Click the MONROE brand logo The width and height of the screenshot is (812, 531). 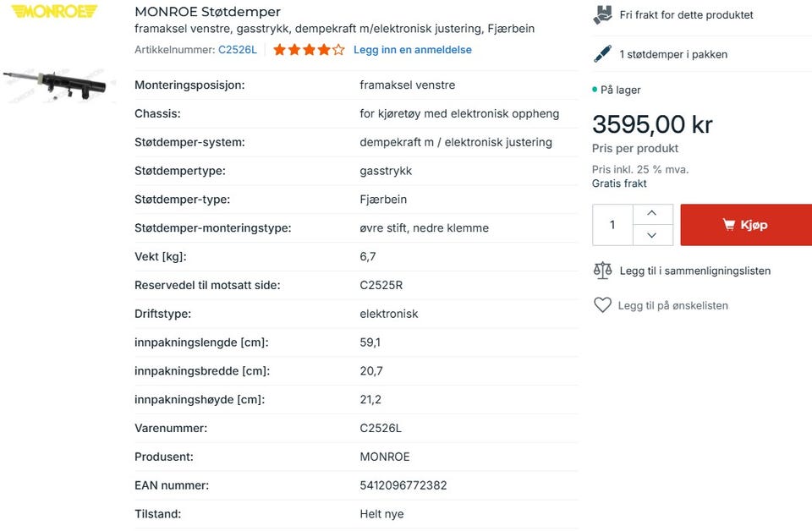tap(54, 12)
